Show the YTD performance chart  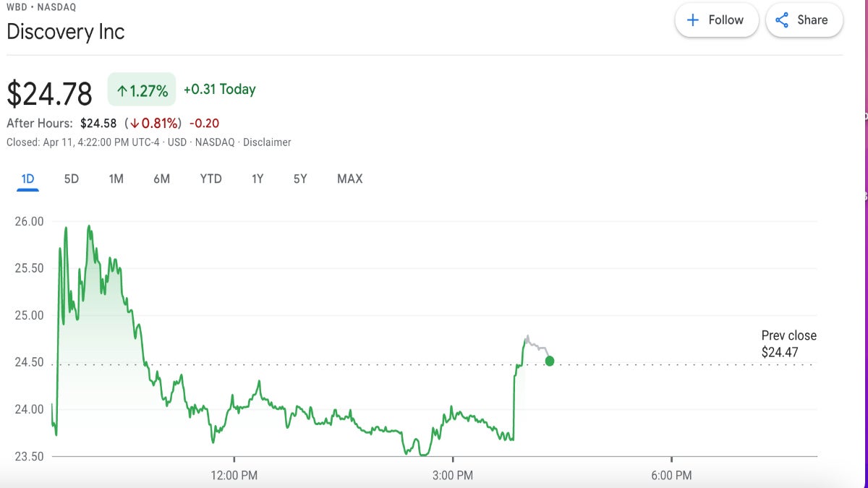210,179
